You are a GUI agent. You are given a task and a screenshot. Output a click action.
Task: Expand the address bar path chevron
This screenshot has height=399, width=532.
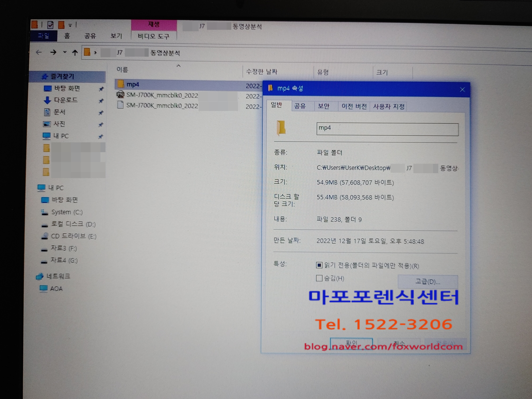[95, 52]
